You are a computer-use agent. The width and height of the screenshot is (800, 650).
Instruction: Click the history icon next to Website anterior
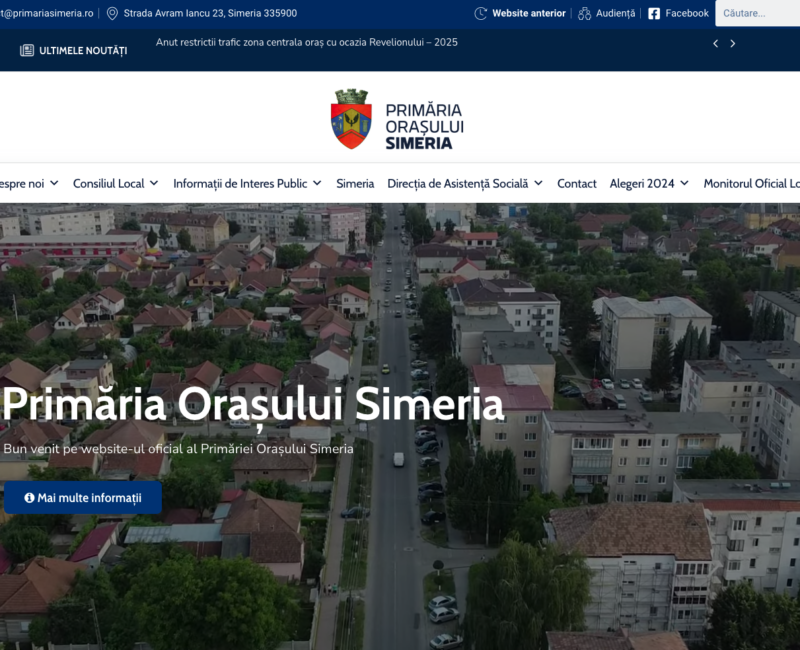click(x=481, y=13)
